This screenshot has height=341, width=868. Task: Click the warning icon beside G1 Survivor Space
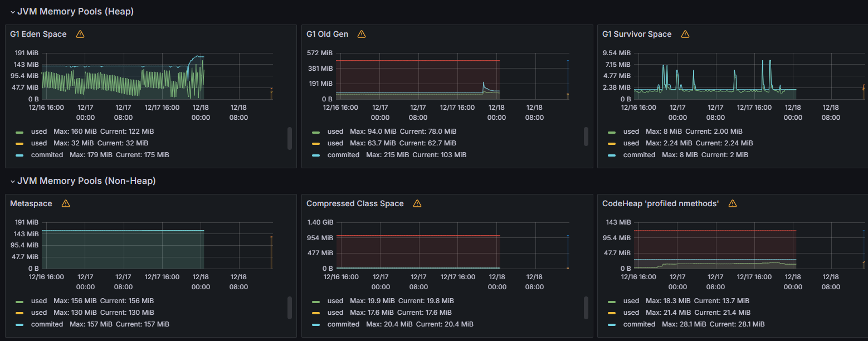click(x=685, y=34)
